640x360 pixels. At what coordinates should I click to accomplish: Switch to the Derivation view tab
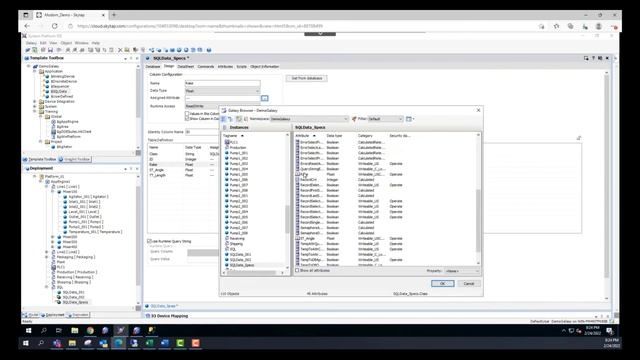(78, 315)
